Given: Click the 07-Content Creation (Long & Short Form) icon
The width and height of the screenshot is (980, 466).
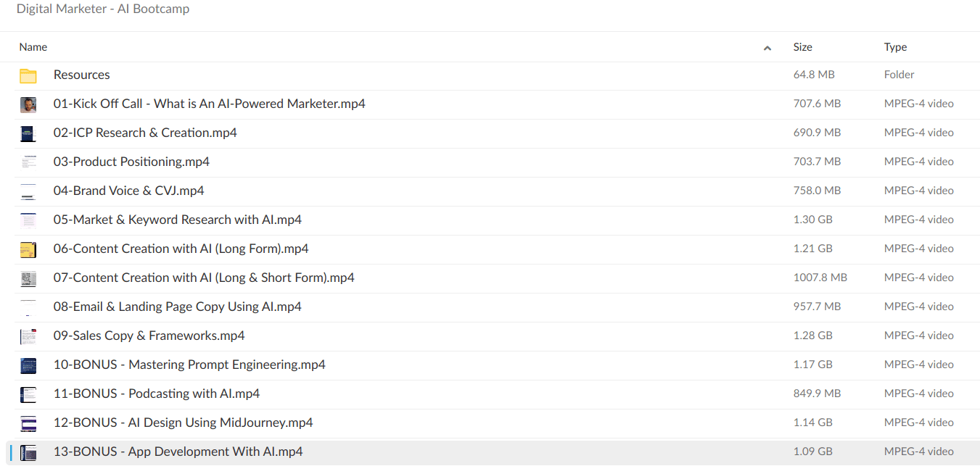Looking at the screenshot, I should coord(28,278).
